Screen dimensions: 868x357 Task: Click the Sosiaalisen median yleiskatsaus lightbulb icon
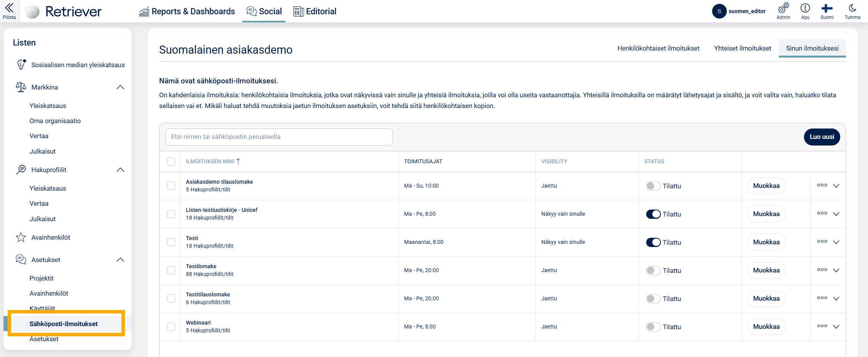pyautogui.click(x=21, y=64)
